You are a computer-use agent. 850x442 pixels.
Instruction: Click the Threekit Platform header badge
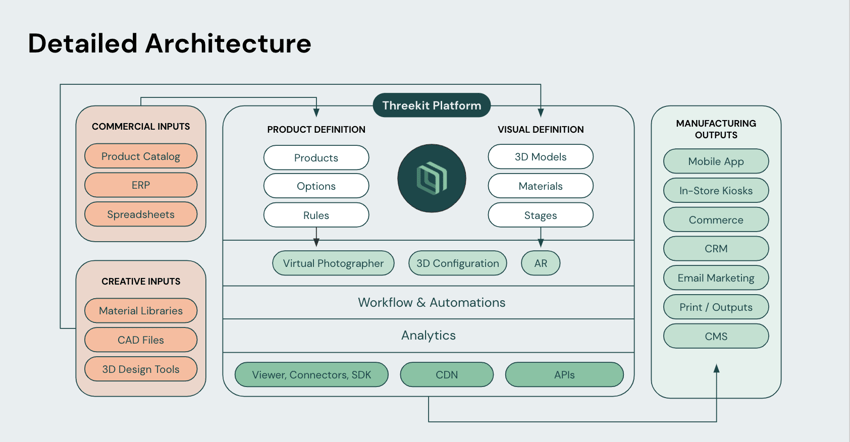[431, 105]
